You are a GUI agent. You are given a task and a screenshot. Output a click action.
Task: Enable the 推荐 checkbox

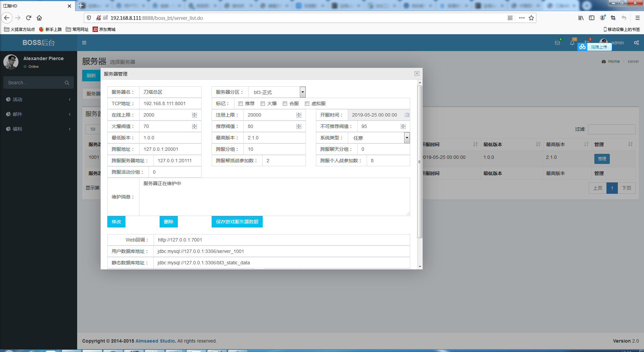click(240, 103)
